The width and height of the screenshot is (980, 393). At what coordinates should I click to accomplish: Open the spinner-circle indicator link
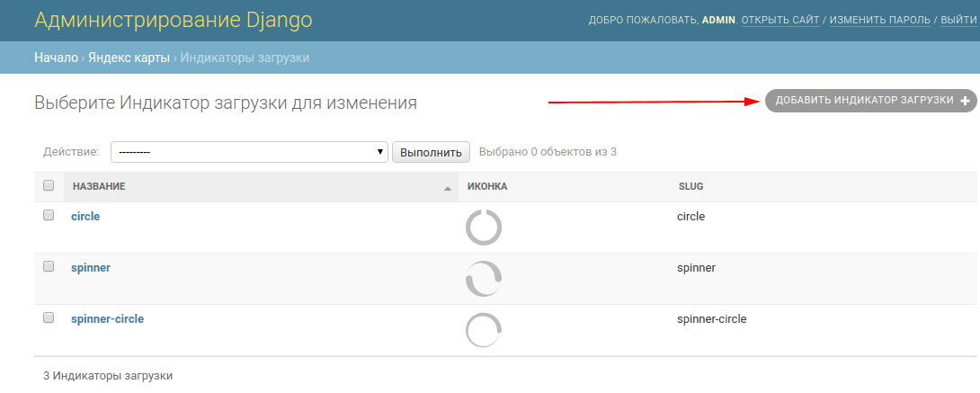point(108,318)
